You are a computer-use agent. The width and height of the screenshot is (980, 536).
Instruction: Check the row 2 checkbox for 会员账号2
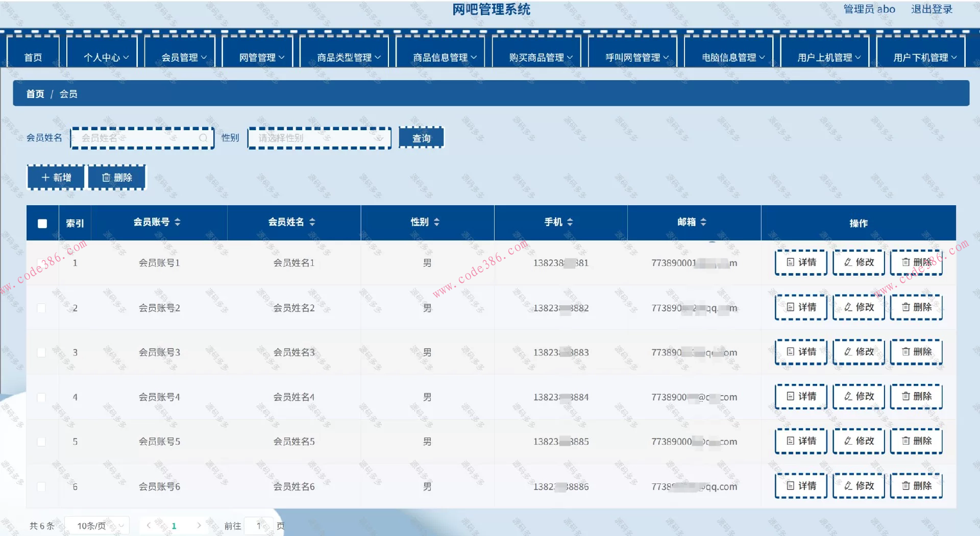click(42, 308)
